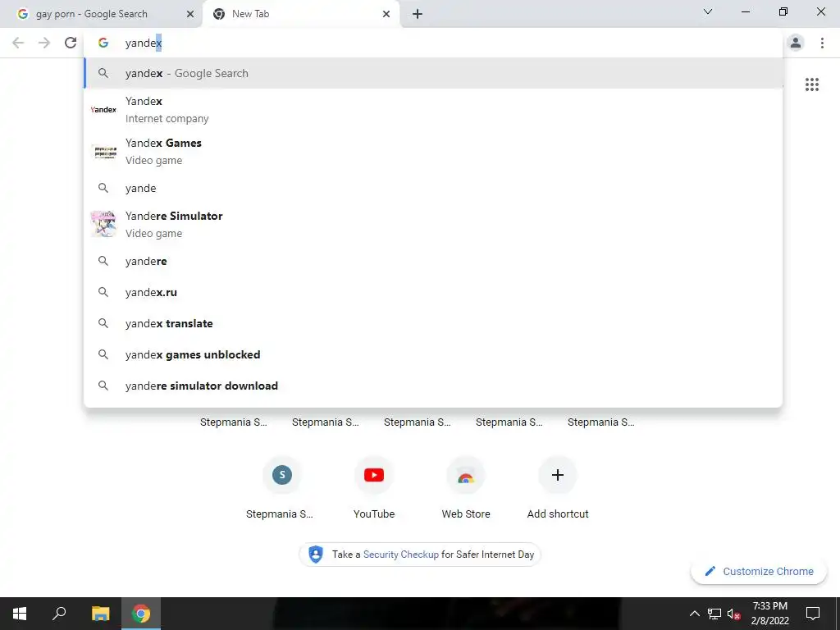Open the Google apps grid

[812, 84]
